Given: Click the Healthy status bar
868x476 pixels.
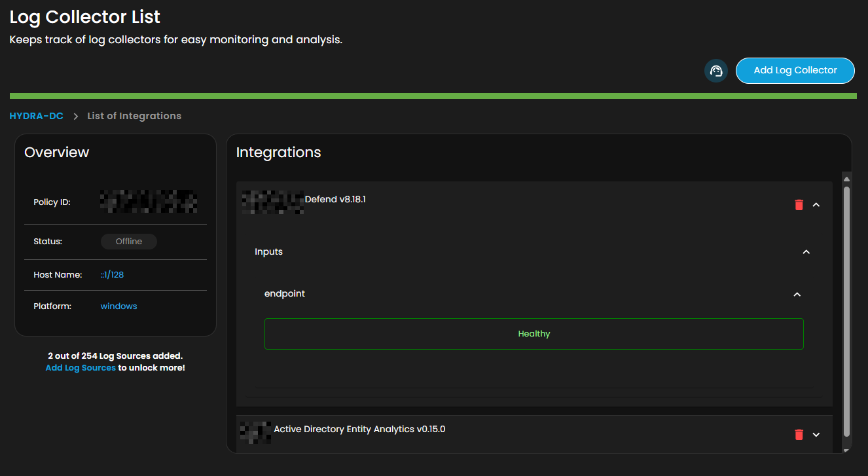Looking at the screenshot, I should [533, 334].
